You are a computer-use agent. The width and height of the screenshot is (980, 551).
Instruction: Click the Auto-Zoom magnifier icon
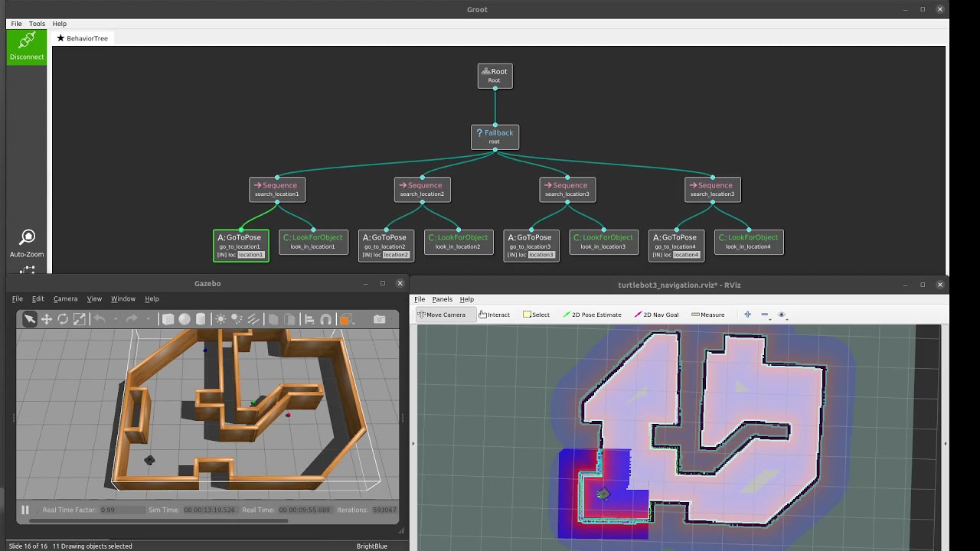(27, 237)
